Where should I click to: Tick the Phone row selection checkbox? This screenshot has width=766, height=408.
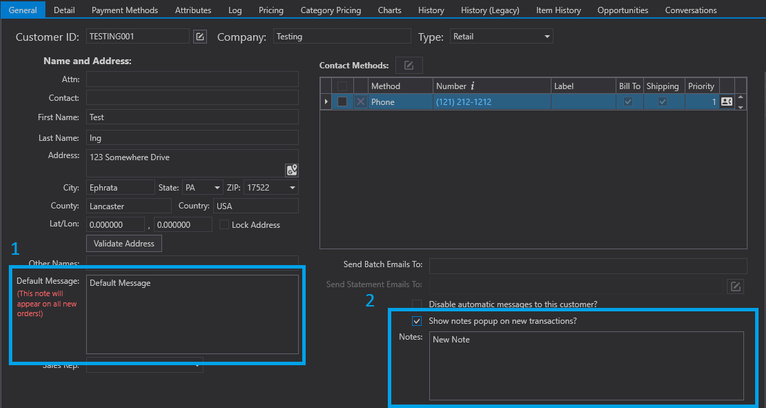[x=342, y=102]
